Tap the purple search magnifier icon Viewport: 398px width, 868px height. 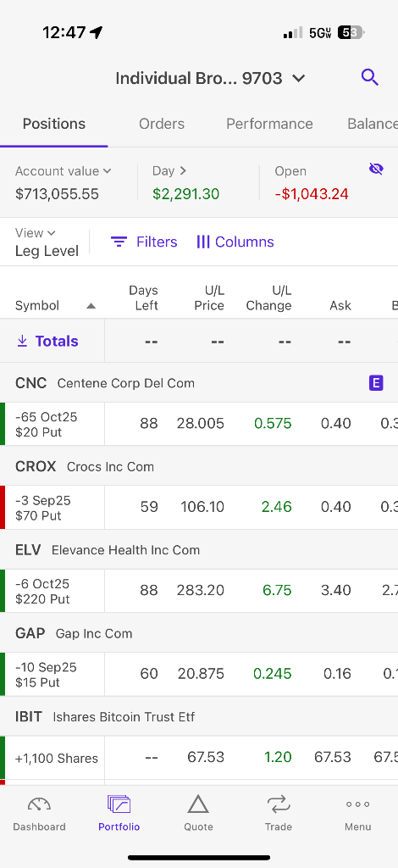(370, 77)
